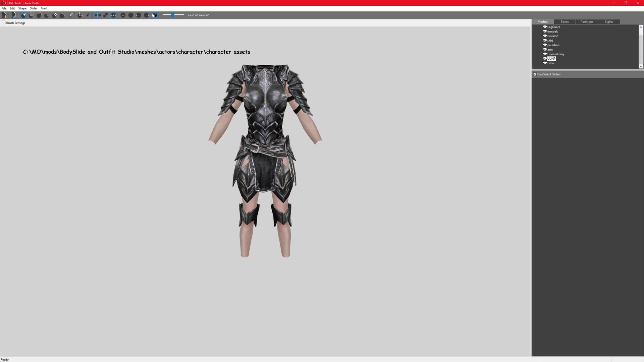Click the pencil-shaped edit tool icon
This screenshot has width=644, height=362.
pos(88,15)
